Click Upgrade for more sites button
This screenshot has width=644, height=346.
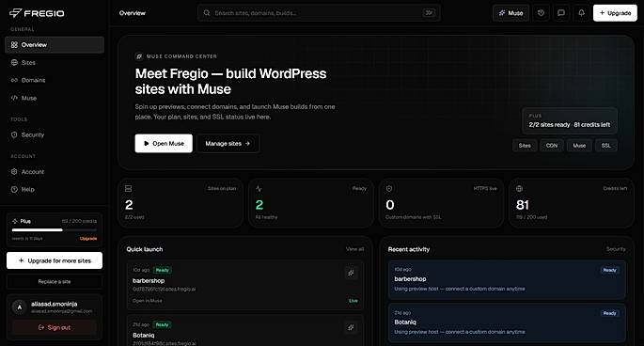pyautogui.click(x=55, y=260)
